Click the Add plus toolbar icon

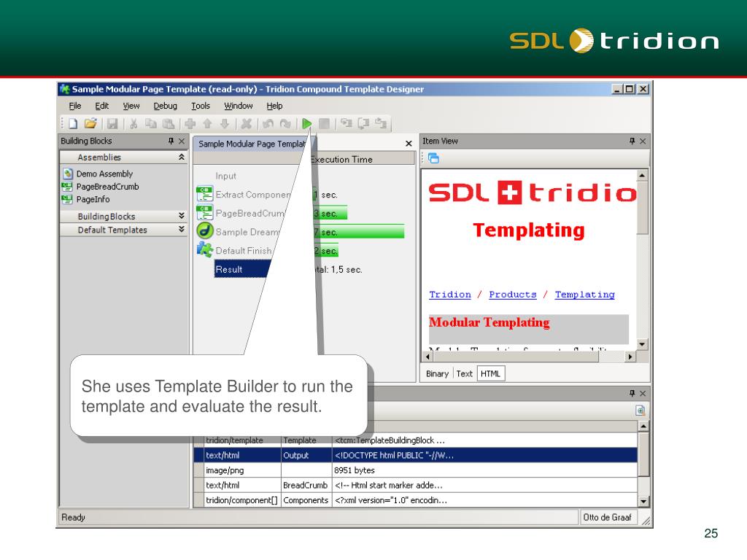coord(190,124)
